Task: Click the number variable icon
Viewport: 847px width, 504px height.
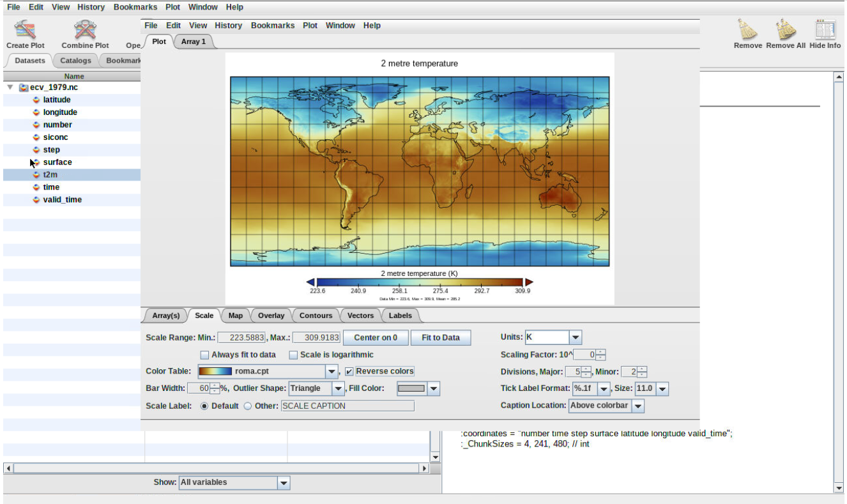Action: click(x=36, y=125)
